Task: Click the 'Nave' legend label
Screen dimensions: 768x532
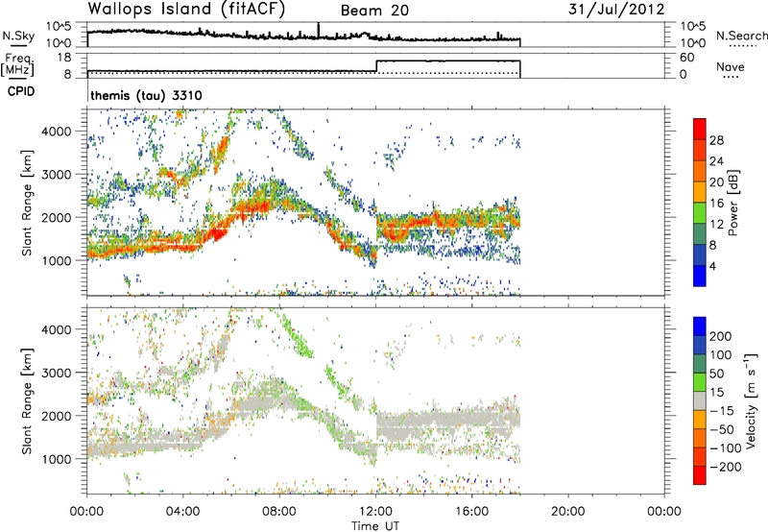Action: [x=730, y=67]
